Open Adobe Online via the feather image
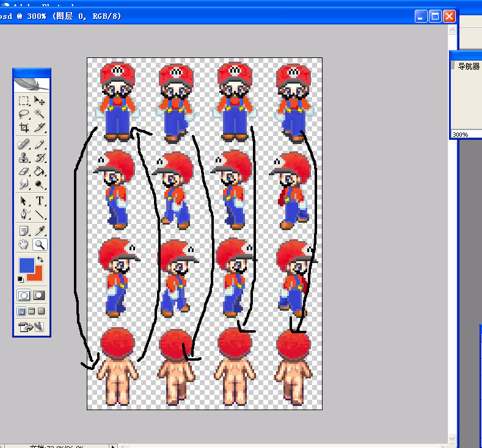Screen dimensions: 482x448 [x=32, y=85]
